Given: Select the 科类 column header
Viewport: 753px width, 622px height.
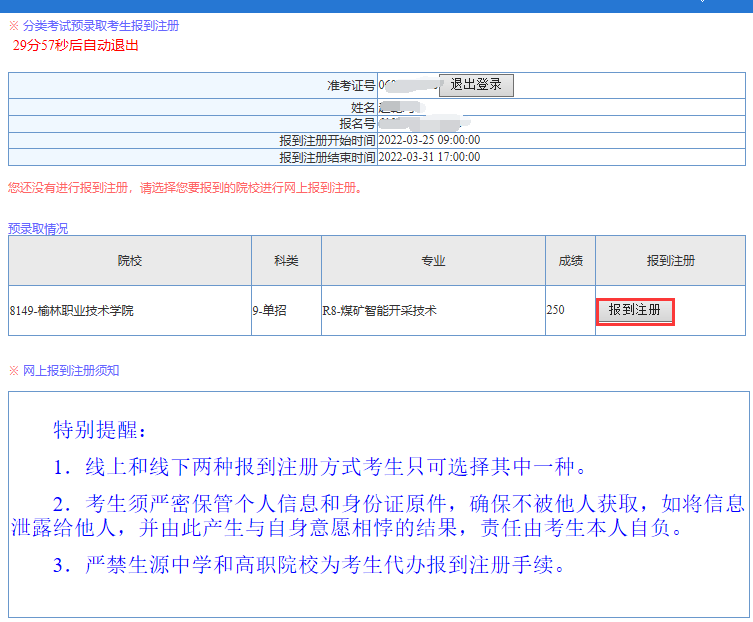Looking at the screenshot, I should pos(286,261).
